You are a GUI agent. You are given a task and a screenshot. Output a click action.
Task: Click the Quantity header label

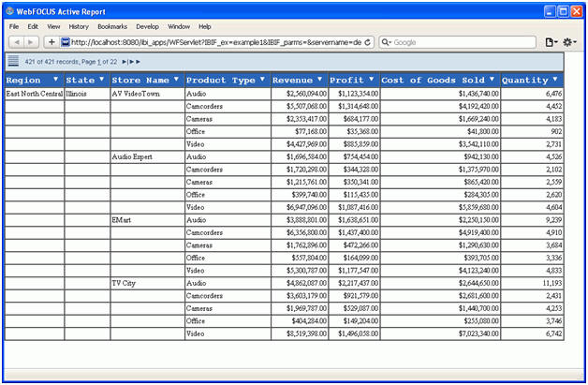click(525, 81)
